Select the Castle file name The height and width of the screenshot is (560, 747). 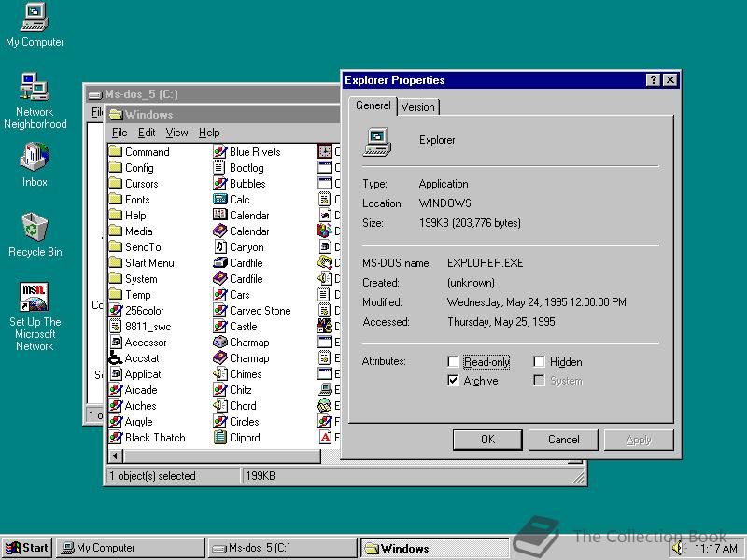244,326
